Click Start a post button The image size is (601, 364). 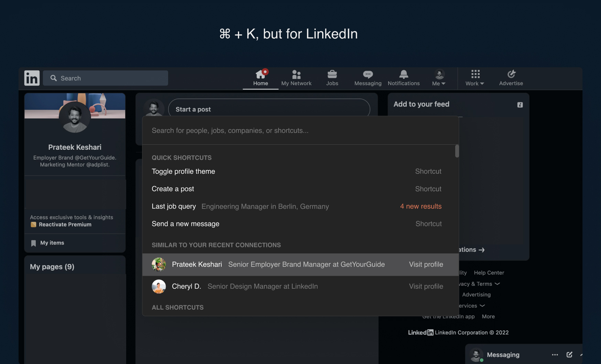[x=269, y=109]
